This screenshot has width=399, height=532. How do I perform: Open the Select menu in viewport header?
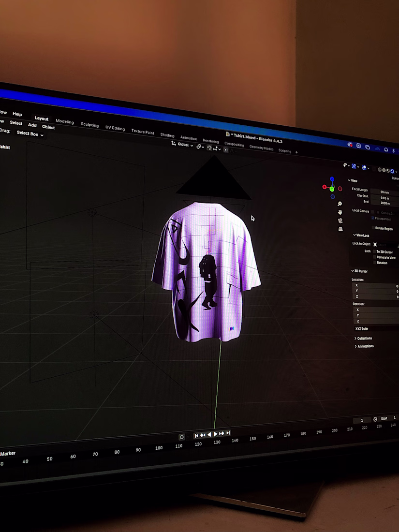tap(16, 123)
